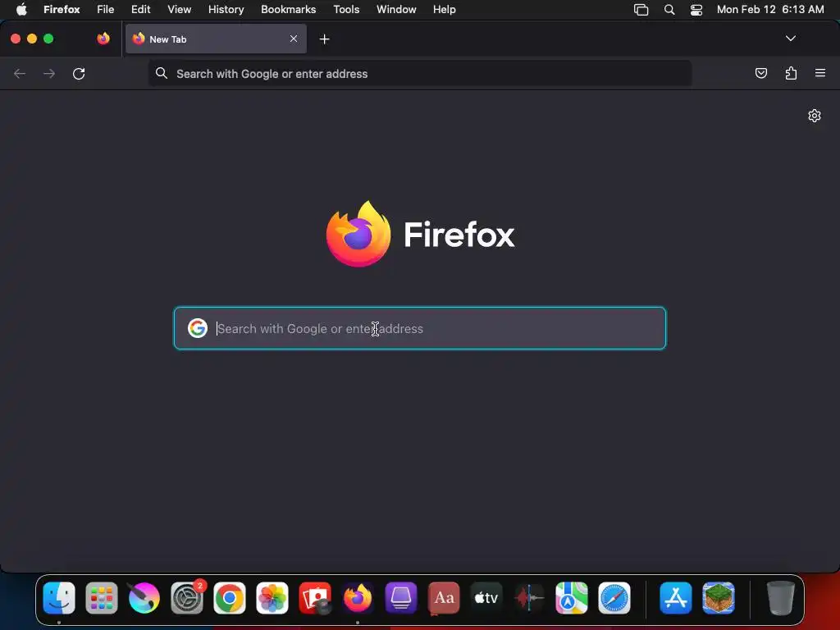840x630 pixels.
Task: Click the Stage Manager windows icon in menu bar
Action: tap(641, 10)
